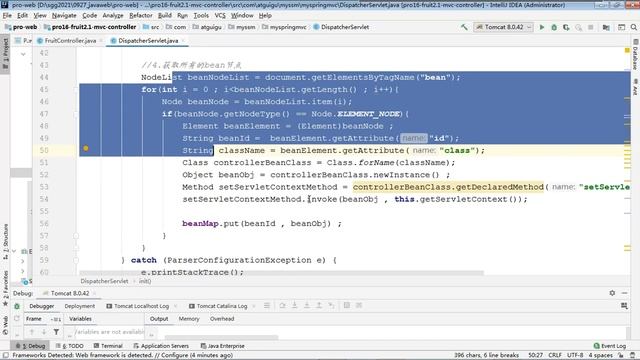640x360 pixels.
Task: Run Tomcat with the green play icon
Action: coord(542,27)
